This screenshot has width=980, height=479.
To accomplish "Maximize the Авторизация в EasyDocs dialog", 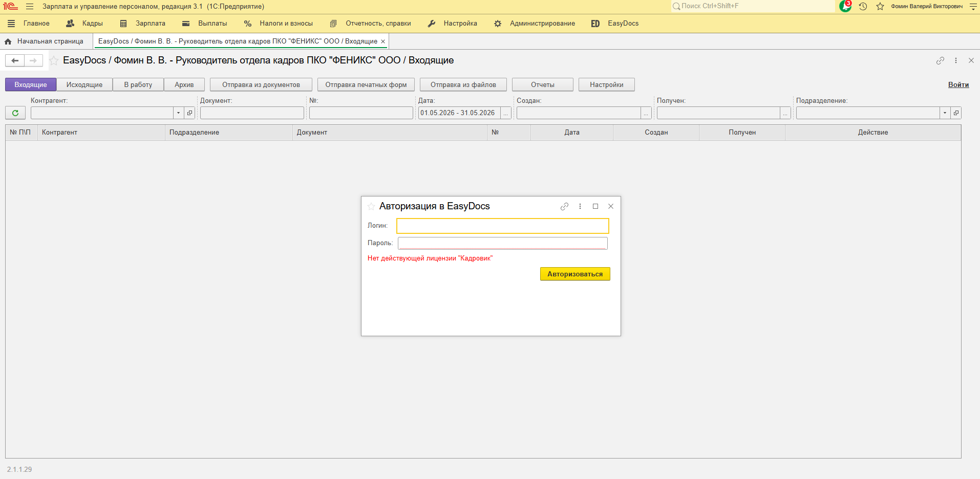I will 595,206.
